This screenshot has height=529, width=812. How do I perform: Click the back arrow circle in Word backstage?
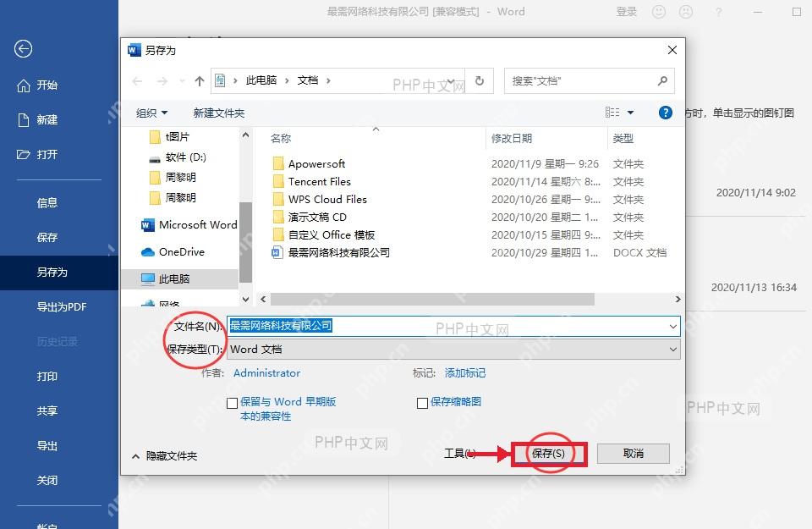coord(24,49)
